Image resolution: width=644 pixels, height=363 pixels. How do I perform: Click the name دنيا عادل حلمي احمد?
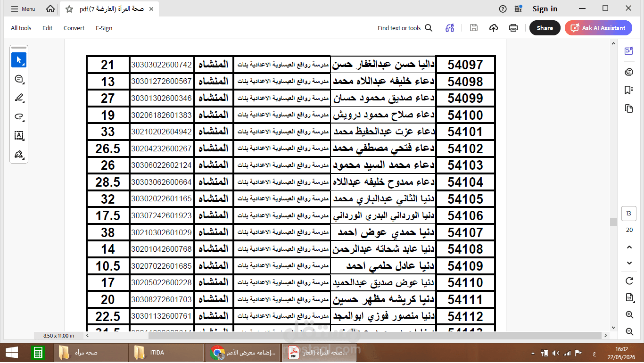point(390,266)
